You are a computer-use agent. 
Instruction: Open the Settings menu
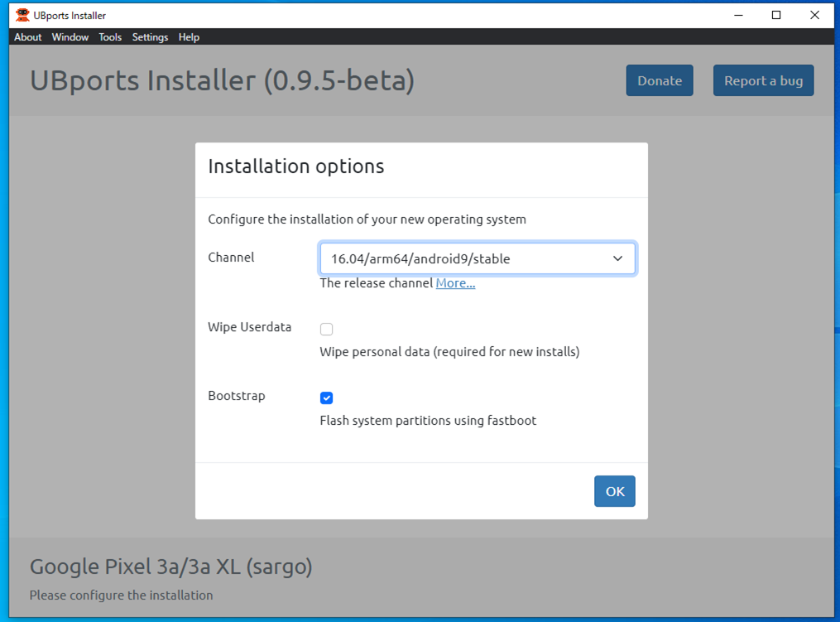150,37
